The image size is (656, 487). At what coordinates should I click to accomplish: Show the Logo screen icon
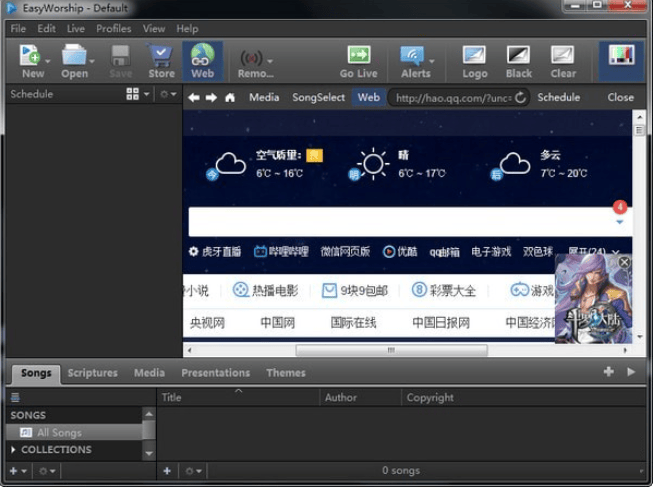475,56
